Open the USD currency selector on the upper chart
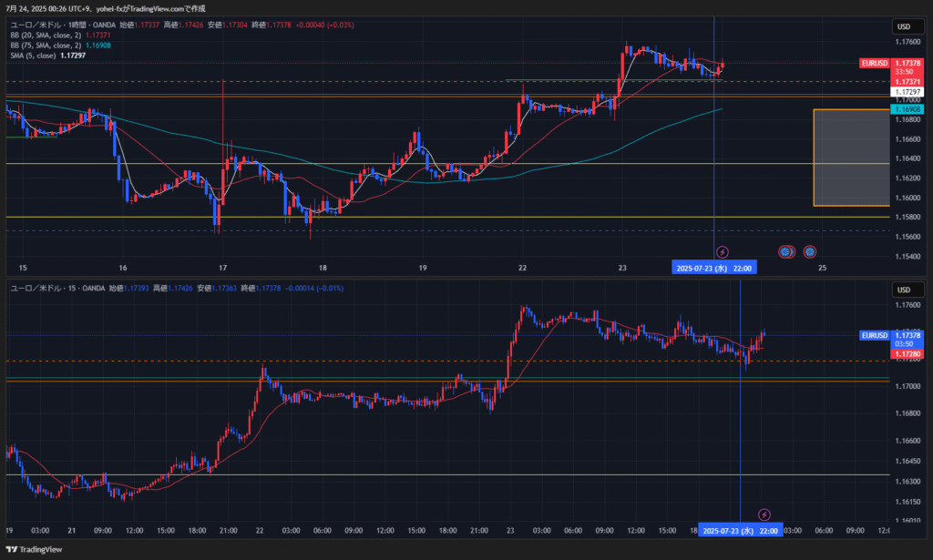This screenshot has height=560, width=933. coord(904,27)
